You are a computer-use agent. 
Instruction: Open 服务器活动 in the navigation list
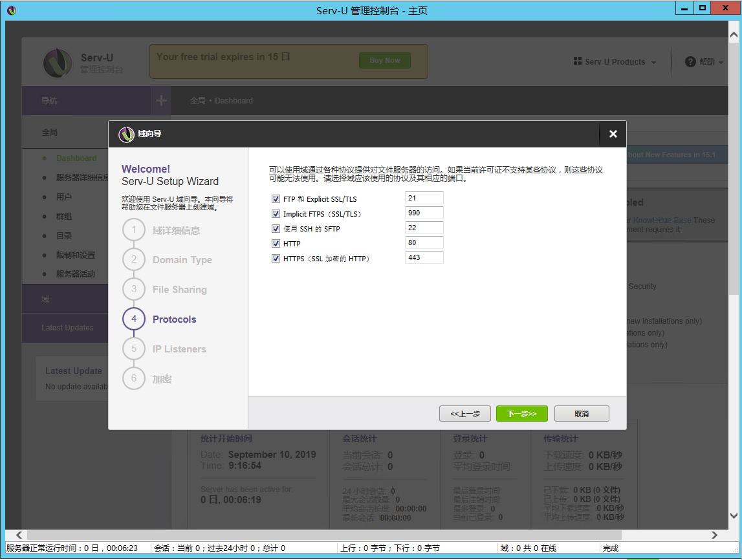click(75, 274)
